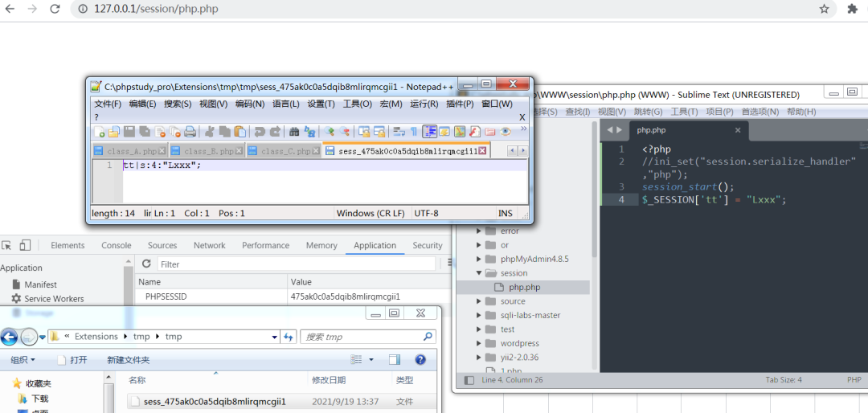Switch to class_C.php tab in Notepad++
868x413 pixels.
285,151
